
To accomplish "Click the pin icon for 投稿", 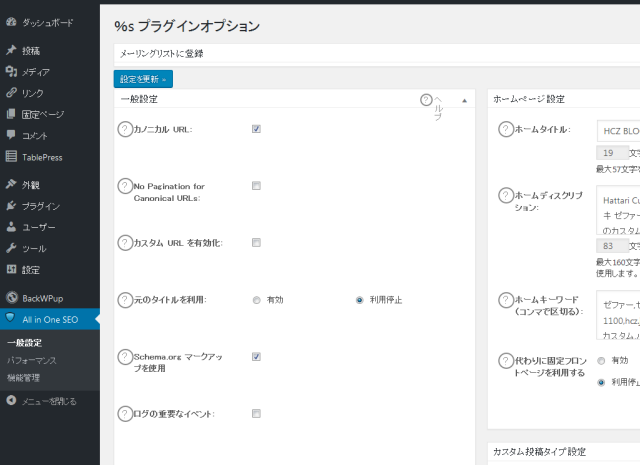I will [11, 50].
